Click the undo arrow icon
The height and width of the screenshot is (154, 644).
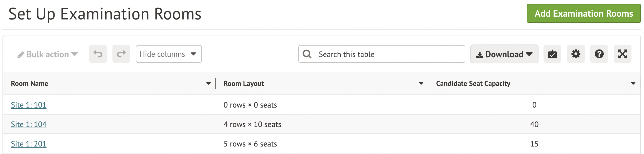[98, 54]
